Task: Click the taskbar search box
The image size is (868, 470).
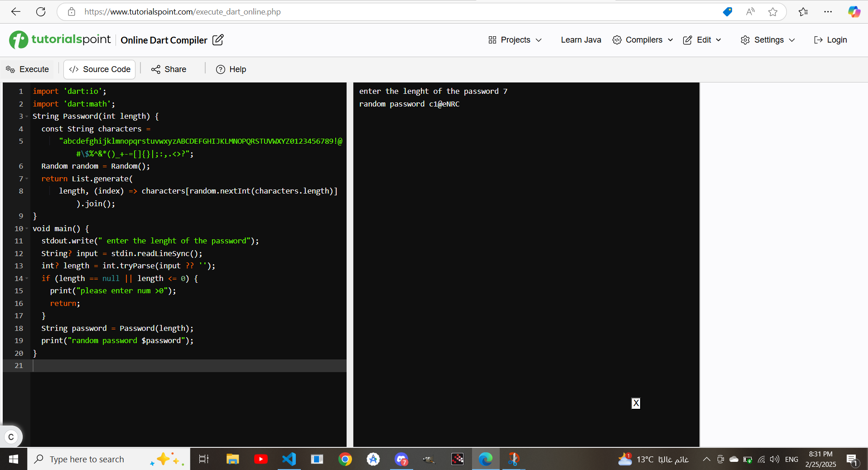Action: coord(109,459)
